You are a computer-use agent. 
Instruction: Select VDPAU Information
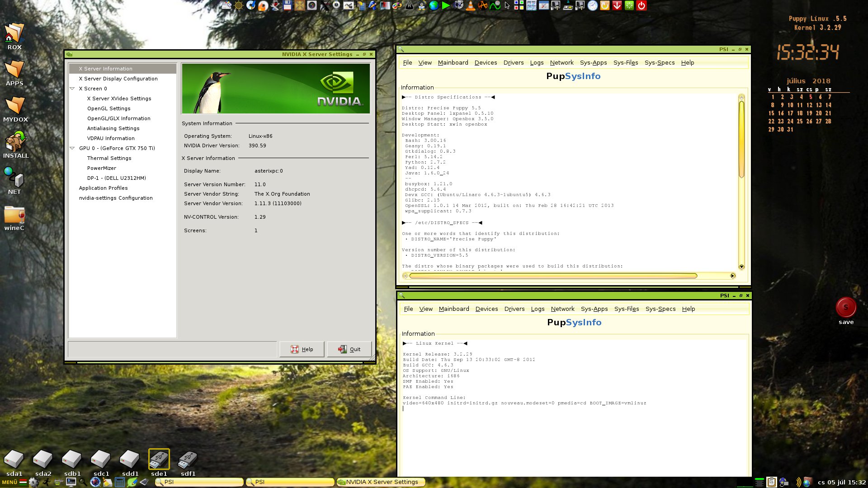click(111, 138)
